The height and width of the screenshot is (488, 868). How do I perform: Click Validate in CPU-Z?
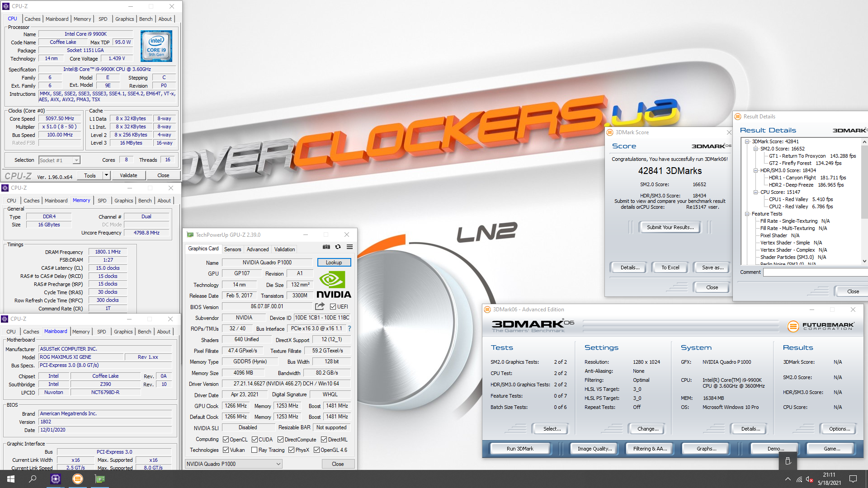coord(128,175)
